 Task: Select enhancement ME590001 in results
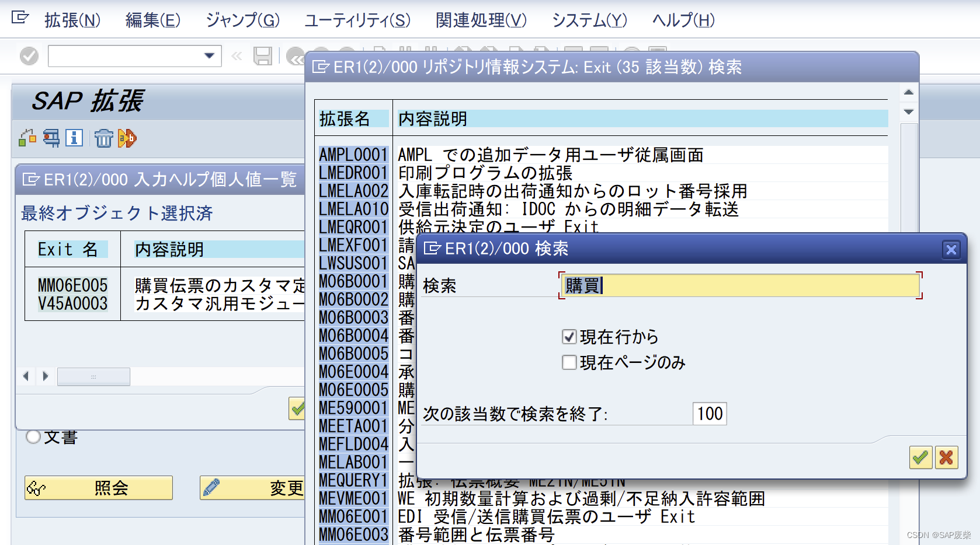pos(353,408)
